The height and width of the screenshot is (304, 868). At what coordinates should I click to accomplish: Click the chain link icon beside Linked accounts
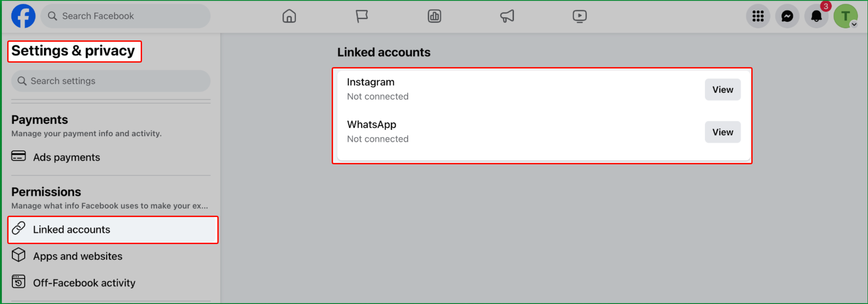click(x=18, y=228)
